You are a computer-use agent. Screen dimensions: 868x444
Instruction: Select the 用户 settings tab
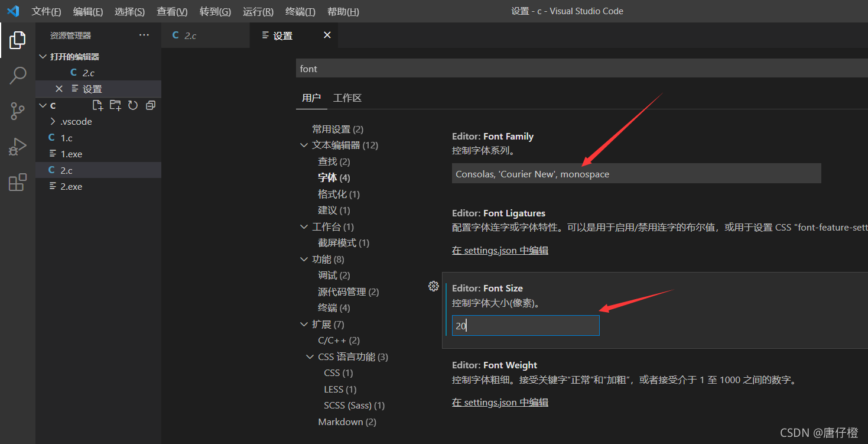(x=311, y=98)
